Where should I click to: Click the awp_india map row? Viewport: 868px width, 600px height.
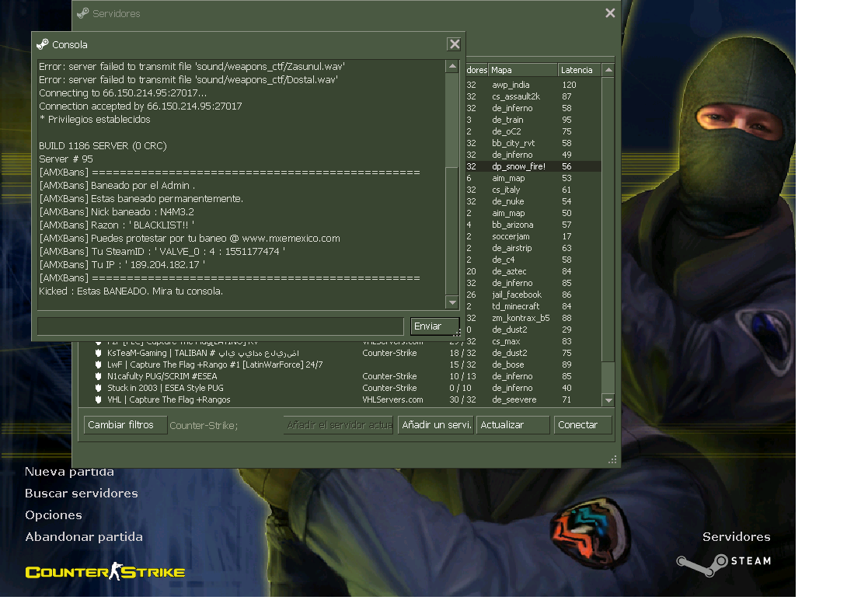pyautogui.click(x=534, y=85)
